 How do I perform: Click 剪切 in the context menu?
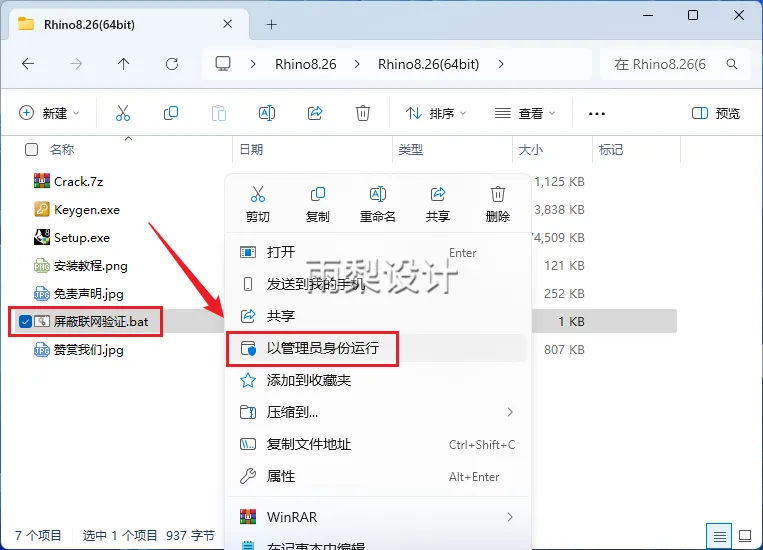(x=257, y=204)
